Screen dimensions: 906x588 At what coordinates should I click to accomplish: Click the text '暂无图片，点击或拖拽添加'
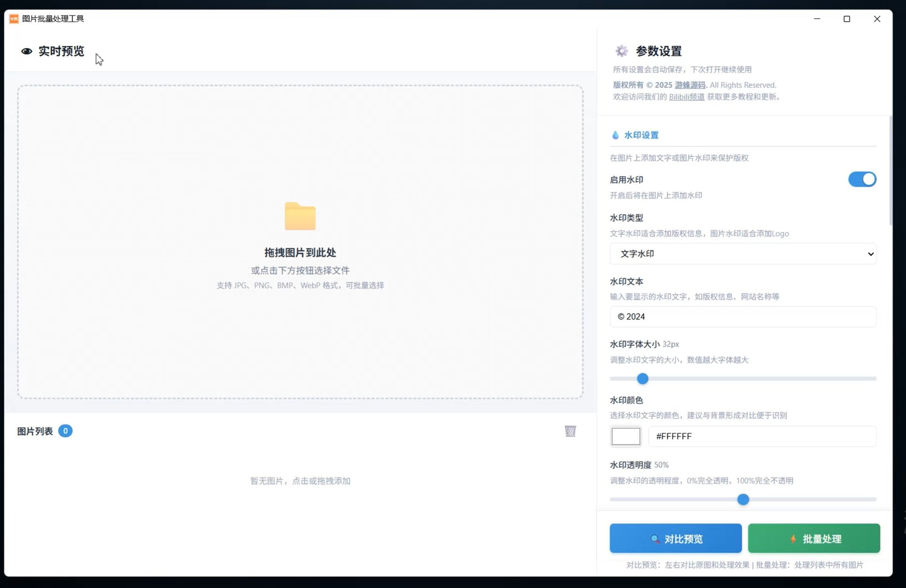click(300, 481)
